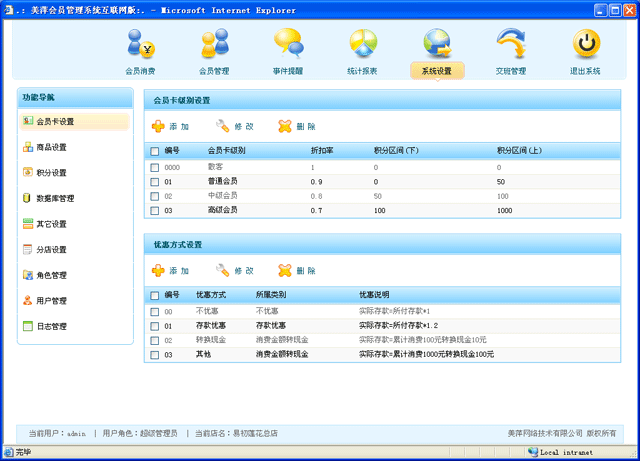Click 修改 text in 会员卡级别设置
The width and height of the screenshot is (640, 461).
244,127
